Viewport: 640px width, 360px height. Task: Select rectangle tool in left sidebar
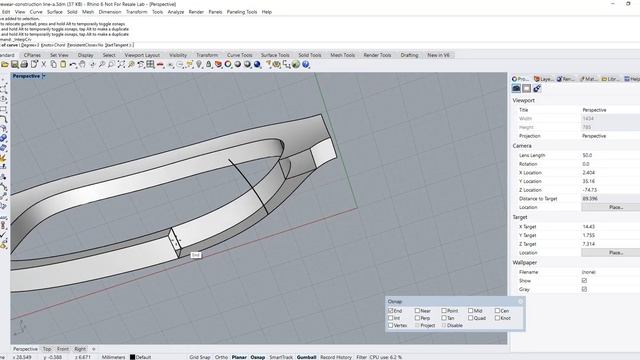pyautogui.click(x=4, y=109)
